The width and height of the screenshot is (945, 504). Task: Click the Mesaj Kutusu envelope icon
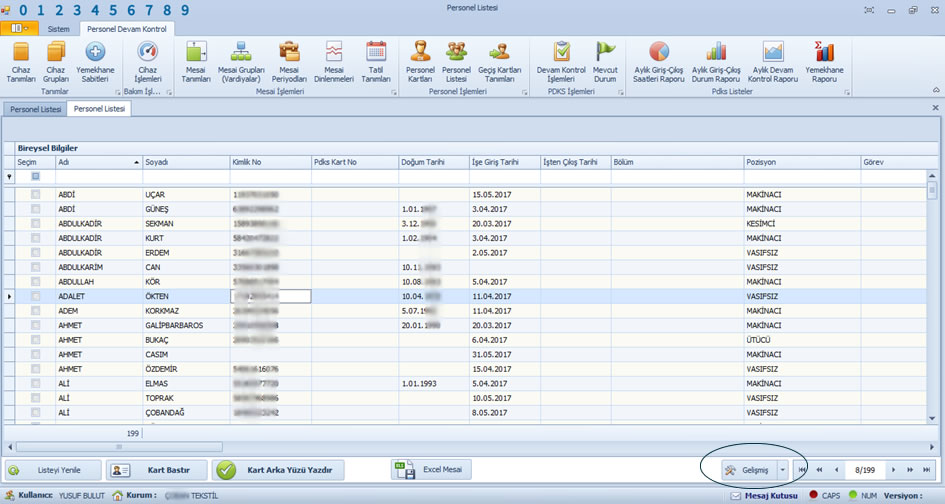click(x=735, y=496)
